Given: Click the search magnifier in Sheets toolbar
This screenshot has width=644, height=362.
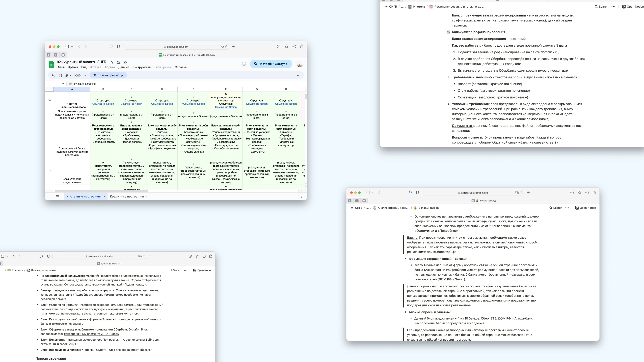Looking at the screenshot, I should [53, 75].
